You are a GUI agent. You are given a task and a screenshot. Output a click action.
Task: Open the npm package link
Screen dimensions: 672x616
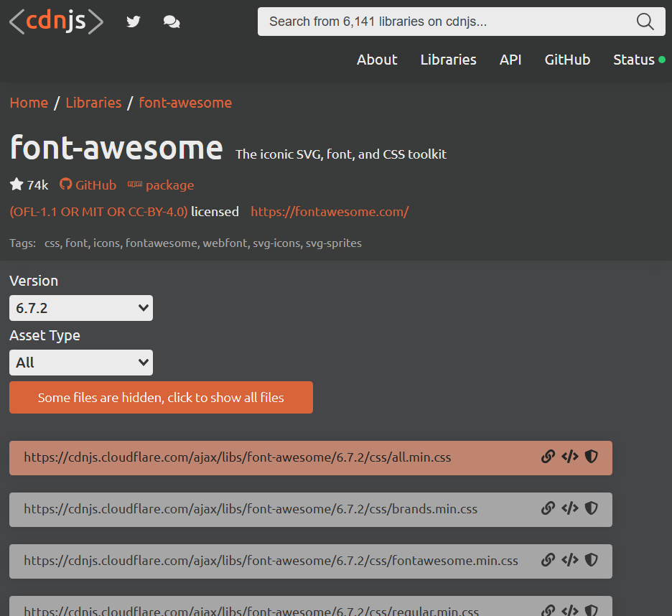[161, 185]
